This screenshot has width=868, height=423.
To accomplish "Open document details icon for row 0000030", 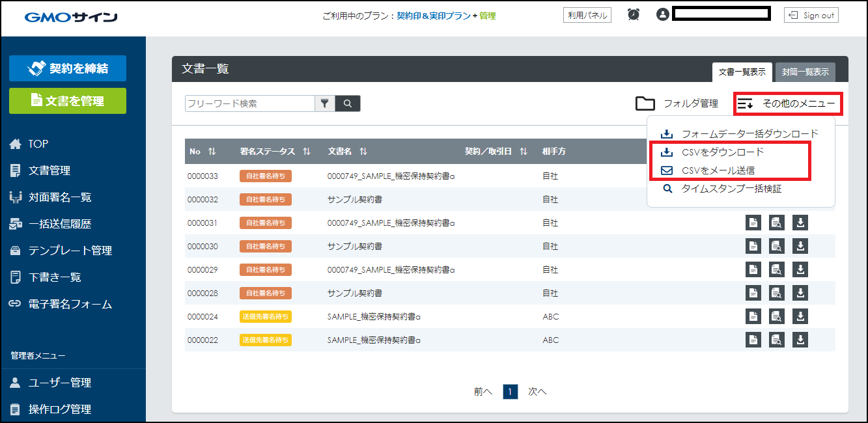I will click(753, 247).
